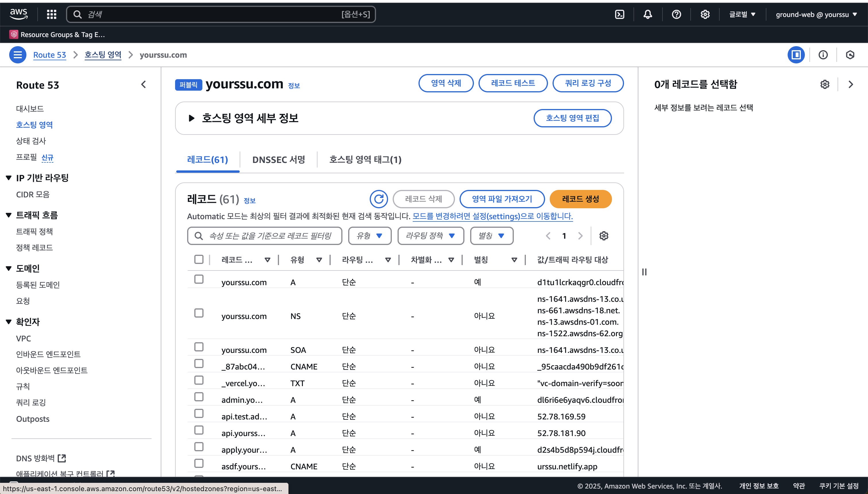
Task: Open the 유형 filter dropdown
Action: coord(370,236)
